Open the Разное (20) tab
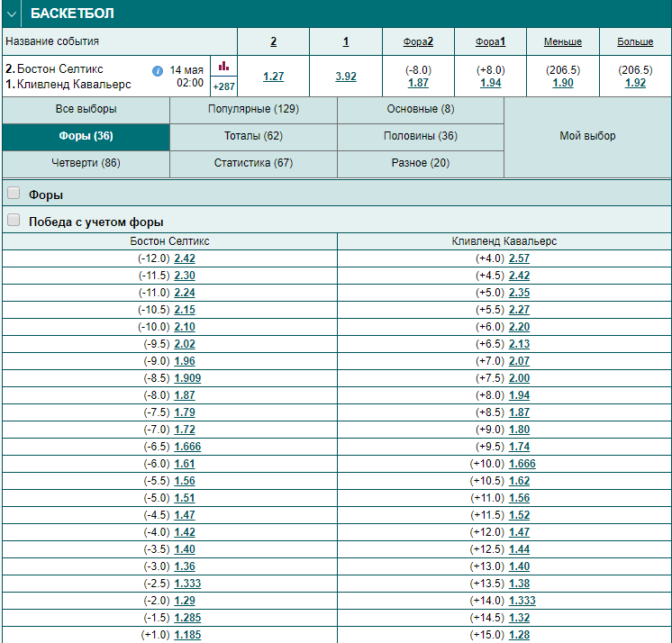The height and width of the screenshot is (643, 672). coord(421,163)
